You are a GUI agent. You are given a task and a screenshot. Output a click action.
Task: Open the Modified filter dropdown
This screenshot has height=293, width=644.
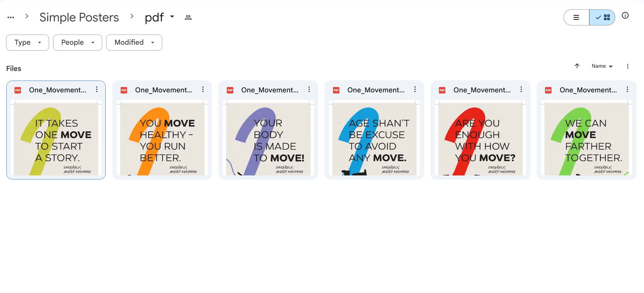pyautogui.click(x=134, y=42)
